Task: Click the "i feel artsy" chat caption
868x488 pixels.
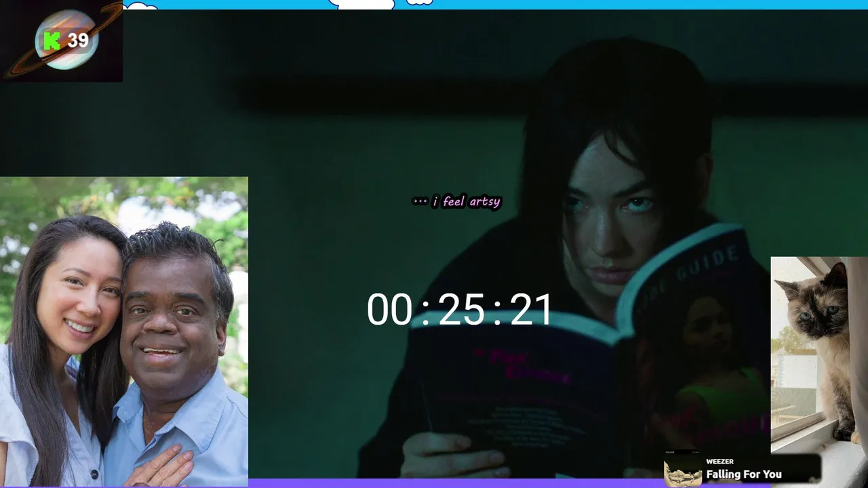Action: [456, 201]
